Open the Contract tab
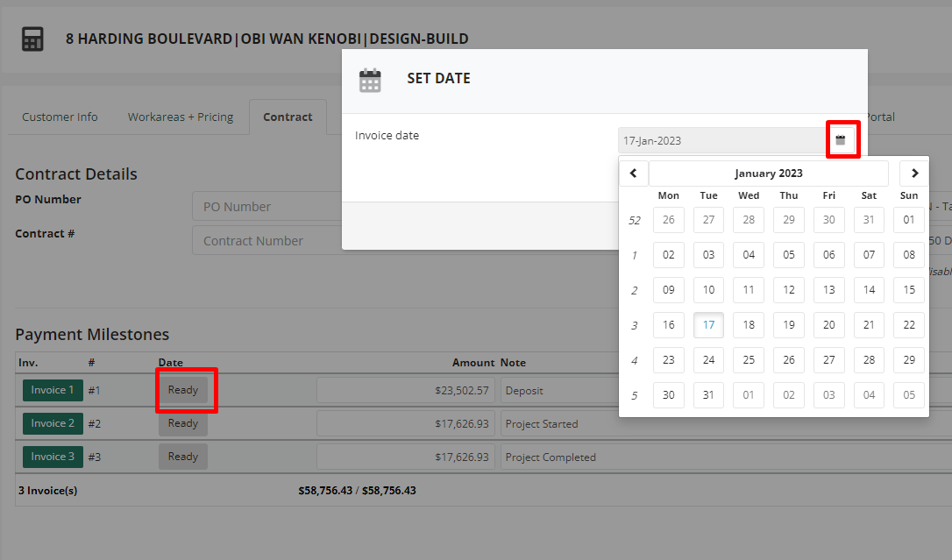 tap(288, 117)
